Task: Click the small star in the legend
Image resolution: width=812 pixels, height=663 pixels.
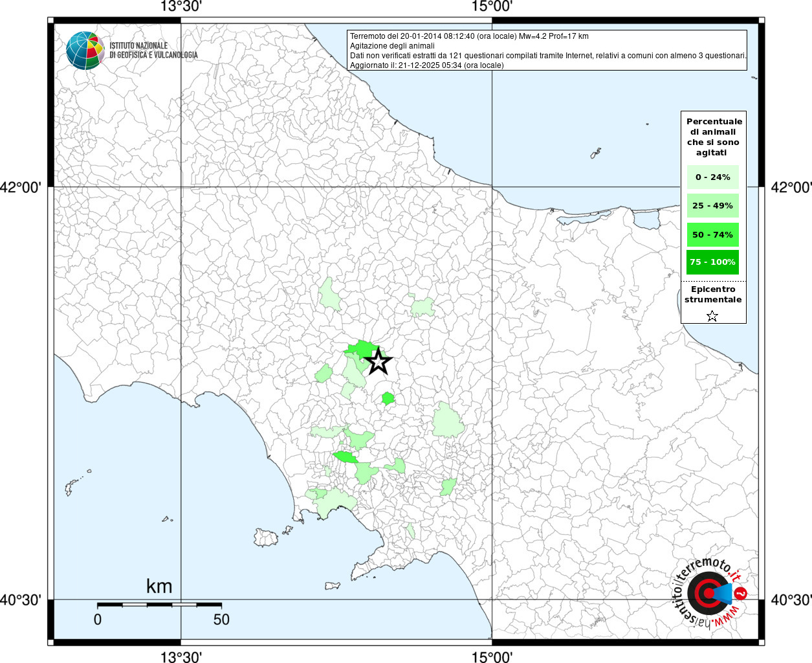Action: (x=712, y=316)
